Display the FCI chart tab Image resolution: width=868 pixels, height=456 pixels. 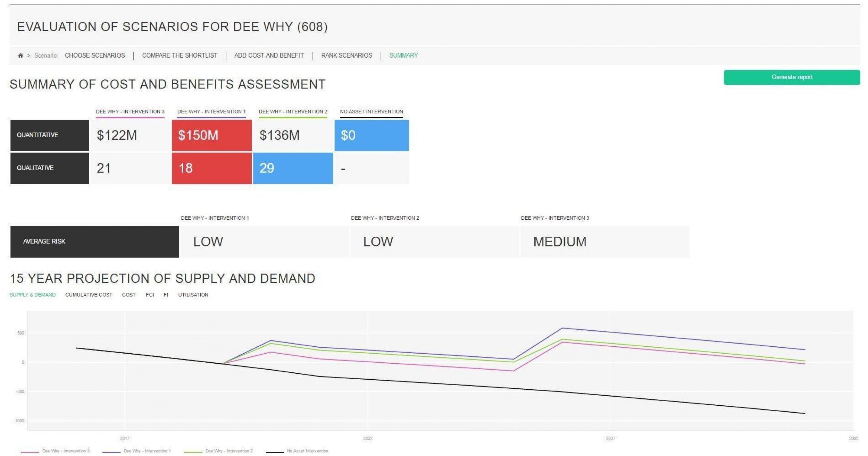pos(150,295)
